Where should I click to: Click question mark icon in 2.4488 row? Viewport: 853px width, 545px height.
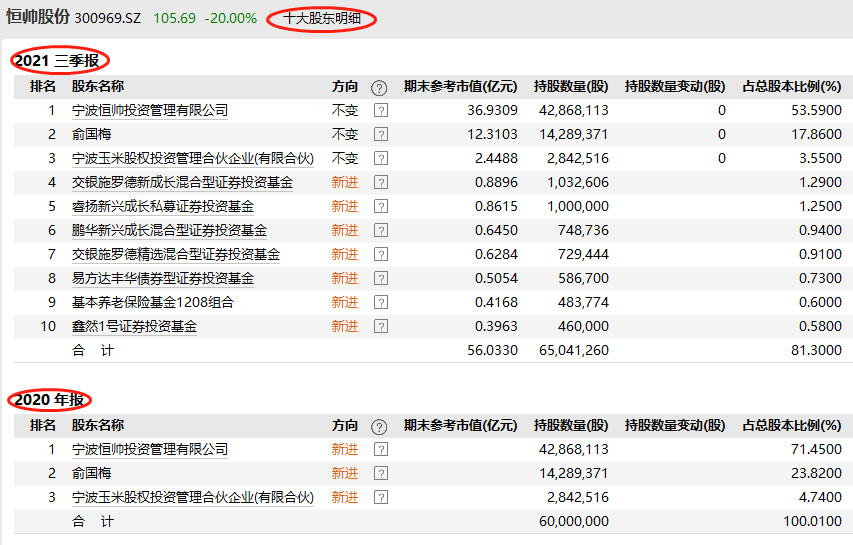(x=381, y=158)
